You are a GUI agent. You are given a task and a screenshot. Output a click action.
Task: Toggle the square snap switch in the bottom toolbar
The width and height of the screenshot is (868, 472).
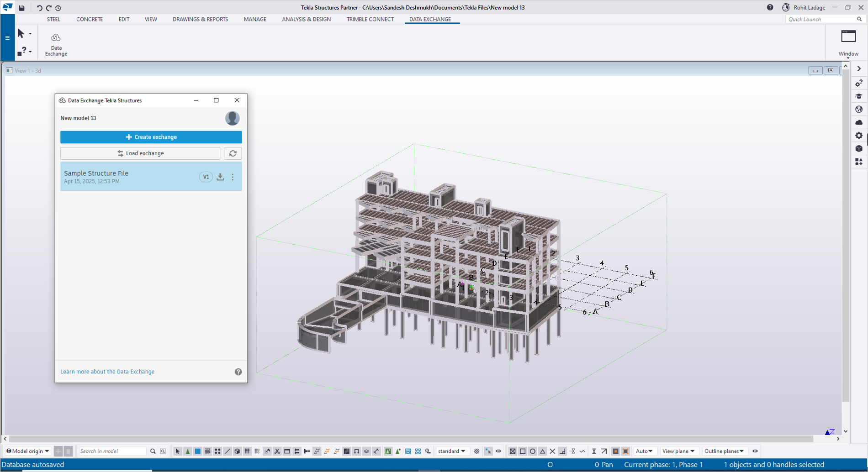pos(523,451)
